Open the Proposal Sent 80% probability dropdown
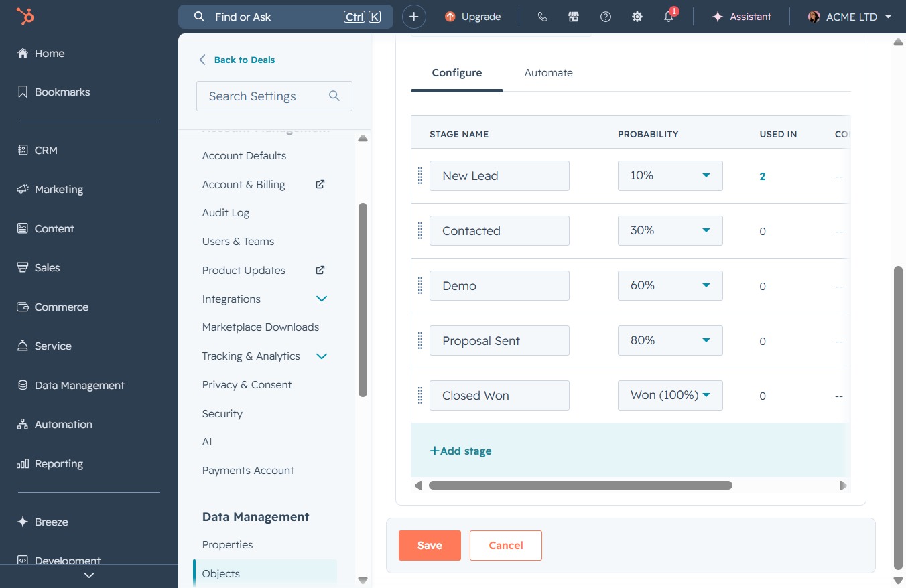Viewport: 906px width, 588px height. (670, 340)
